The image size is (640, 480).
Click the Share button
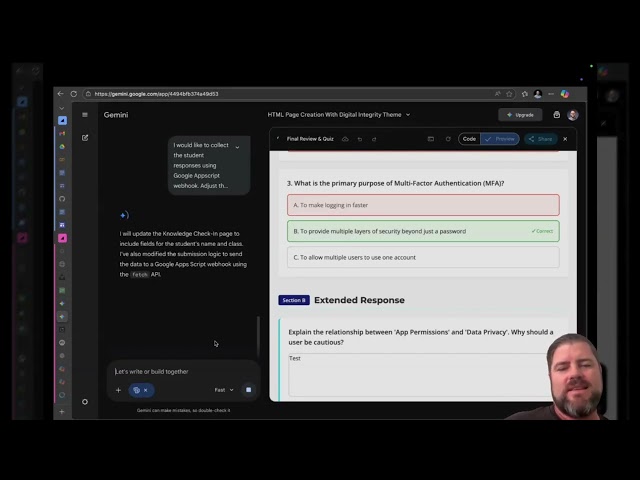540,139
